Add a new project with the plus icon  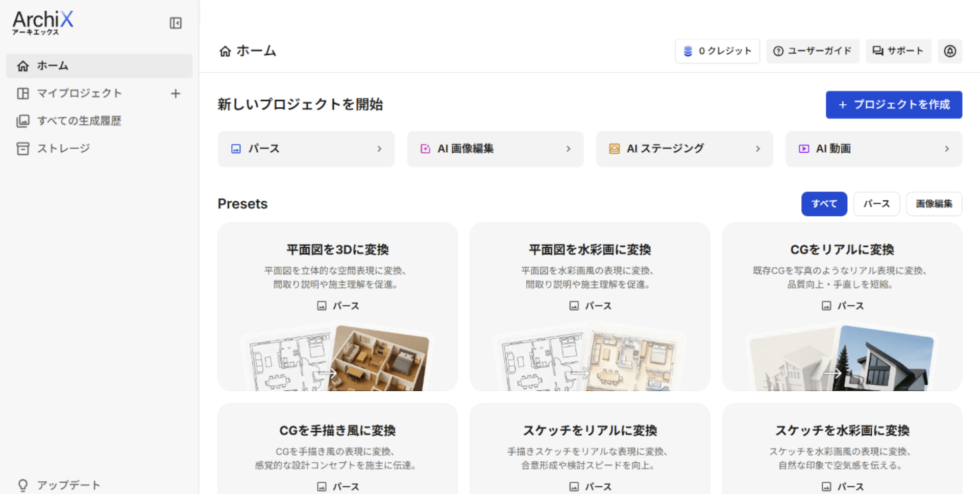click(176, 93)
